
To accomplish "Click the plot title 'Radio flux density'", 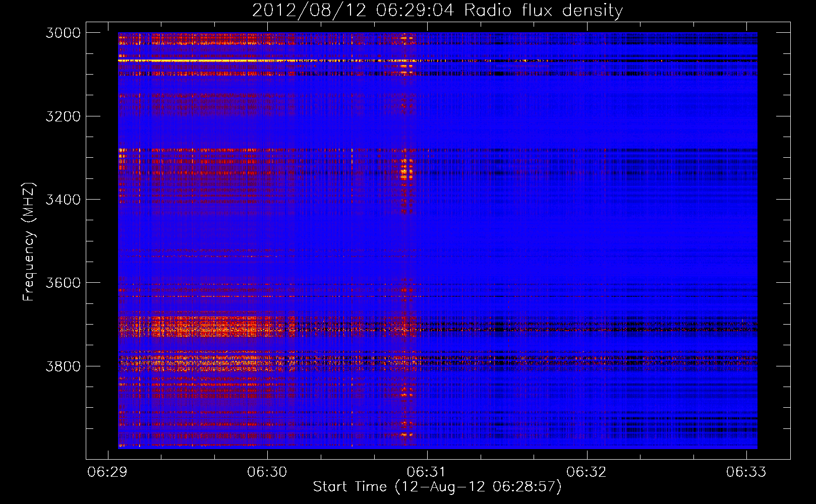I will [543, 10].
